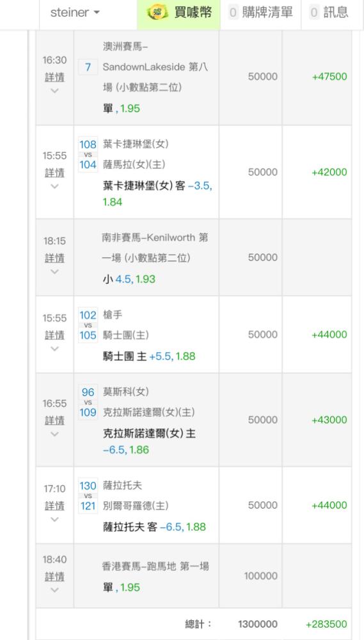
Task: Expand the chevron under the 18:40 row
Action: pos(54,590)
